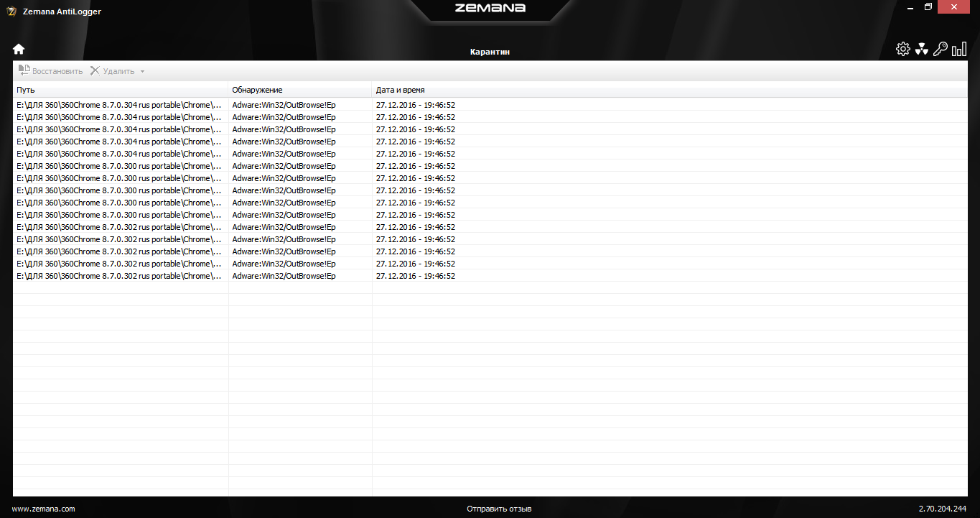Open the license key icon
The width and height of the screenshot is (980, 518).
tap(941, 49)
